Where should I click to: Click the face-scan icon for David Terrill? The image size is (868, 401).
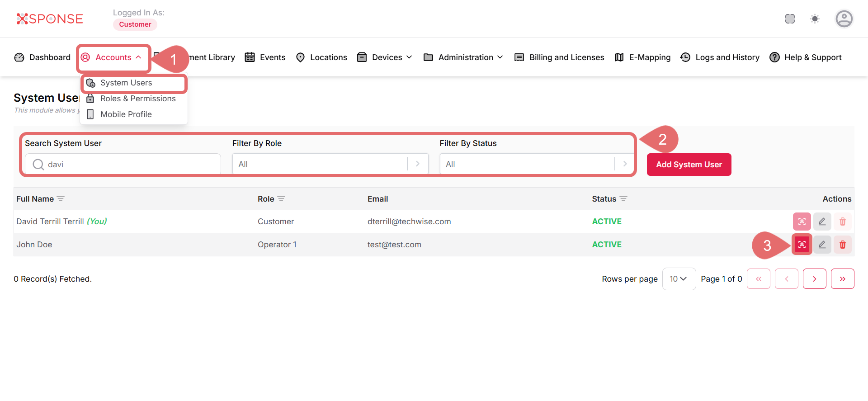802,222
